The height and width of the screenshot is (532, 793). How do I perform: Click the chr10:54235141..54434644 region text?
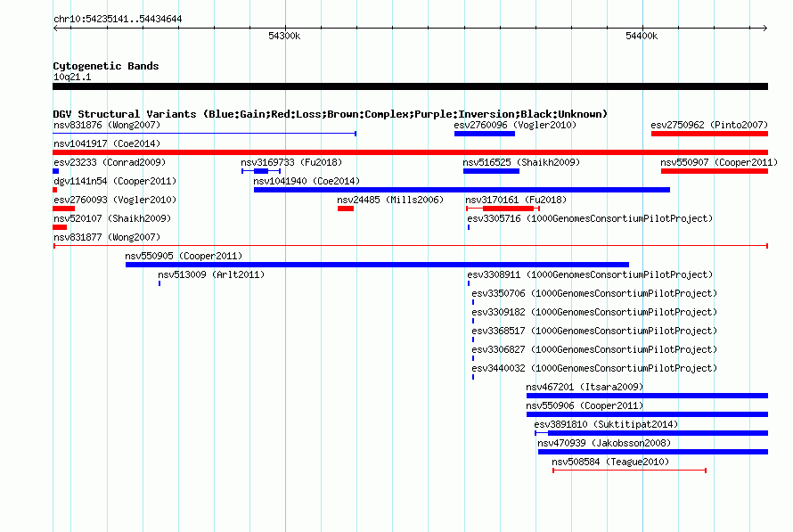[118, 19]
